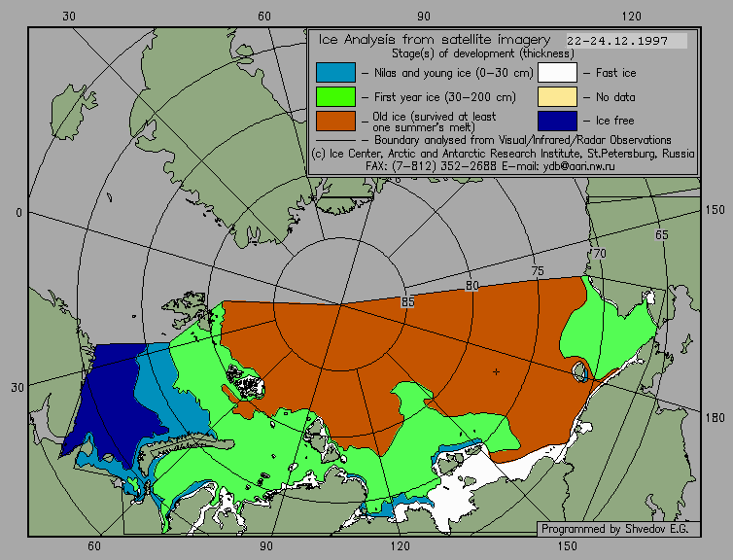733x560 pixels.
Task: Click 'Stage(s) of development (thickness)' text
Action: (x=483, y=53)
